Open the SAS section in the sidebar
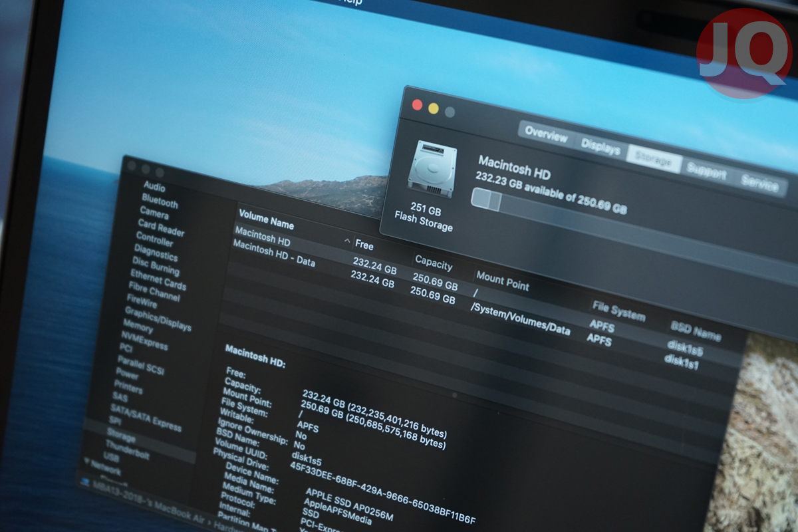Screen dimensions: 798x532 120,397
